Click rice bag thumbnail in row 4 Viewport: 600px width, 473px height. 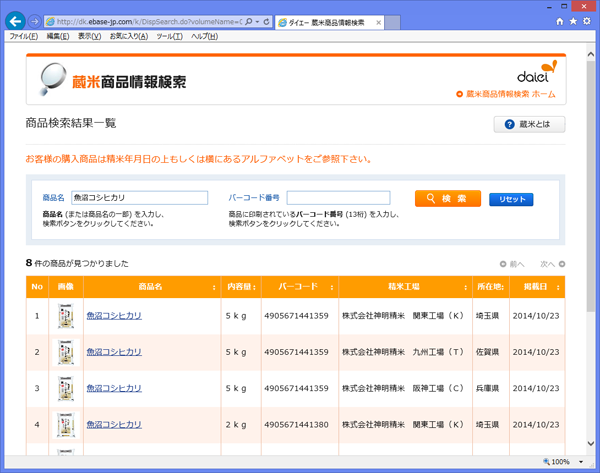[66, 425]
